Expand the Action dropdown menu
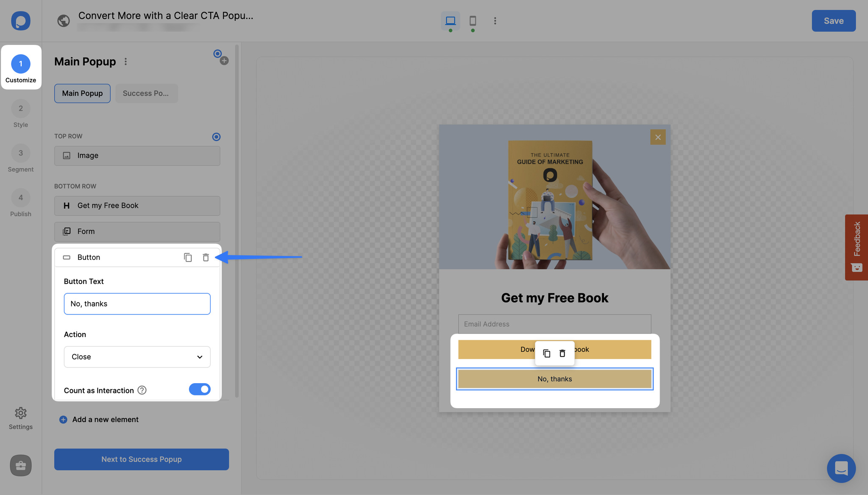 click(x=136, y=356)
